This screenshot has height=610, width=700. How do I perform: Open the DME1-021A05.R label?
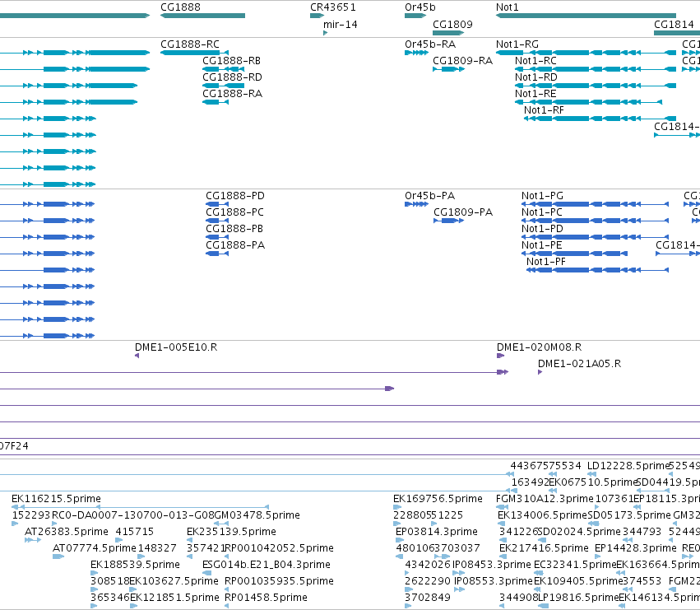[579, 364]
